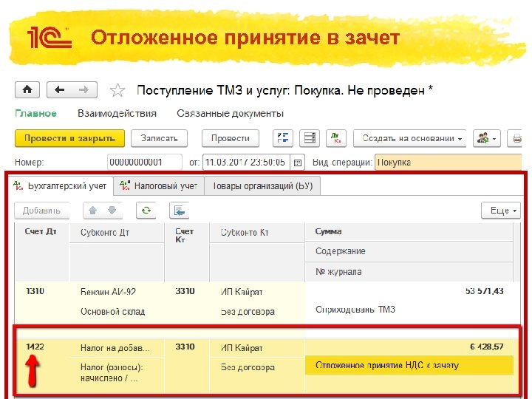
Task: Click Содержание column header
Action: tap(409, 251)
